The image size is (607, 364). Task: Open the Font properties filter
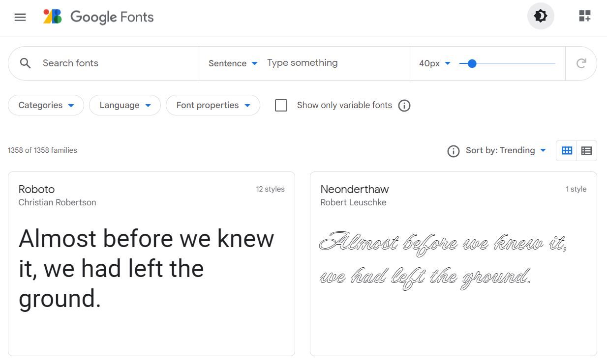pos(213,106)
